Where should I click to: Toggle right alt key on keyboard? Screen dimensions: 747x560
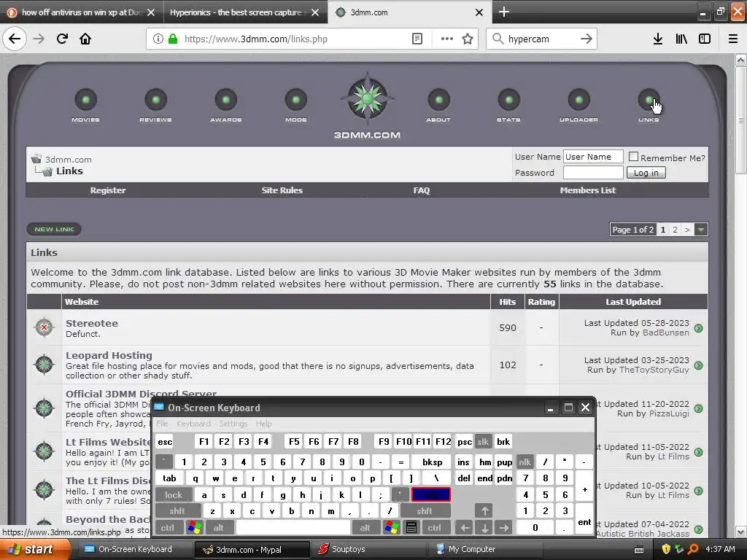[x=365, y=528]
